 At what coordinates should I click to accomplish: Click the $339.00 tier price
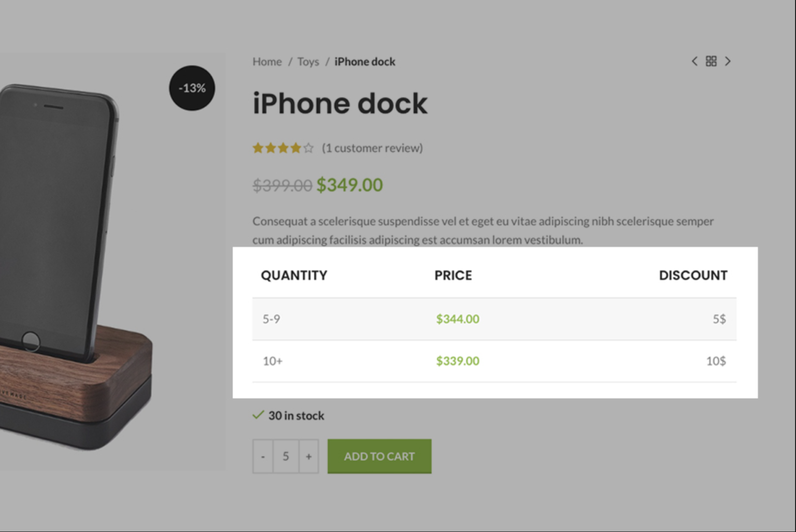(x=458, y=361)
